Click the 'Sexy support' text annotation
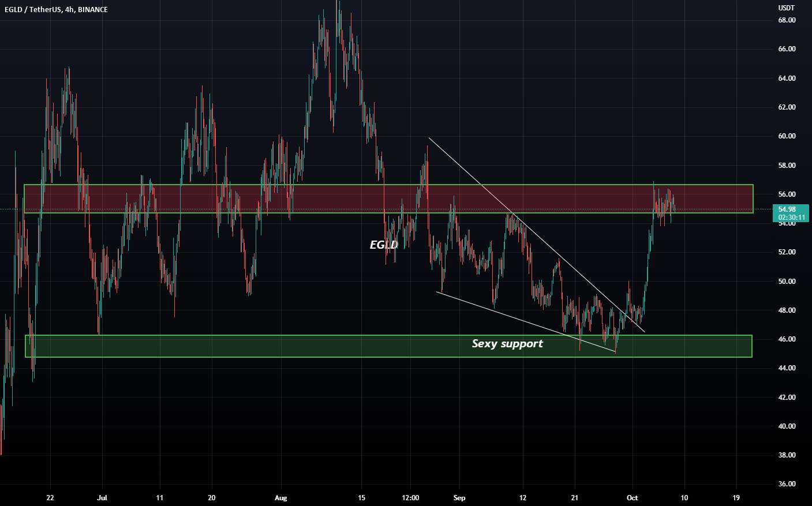 click(x=507, y=343)
